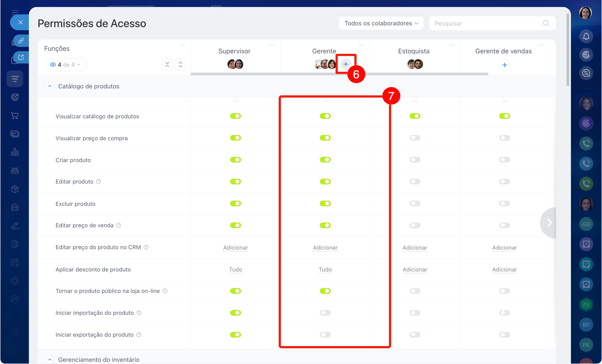The height and width of the screenshot is (364, 602).
Task: Enable Estoquista's Visualizar preço de compra
Action: 415,138
